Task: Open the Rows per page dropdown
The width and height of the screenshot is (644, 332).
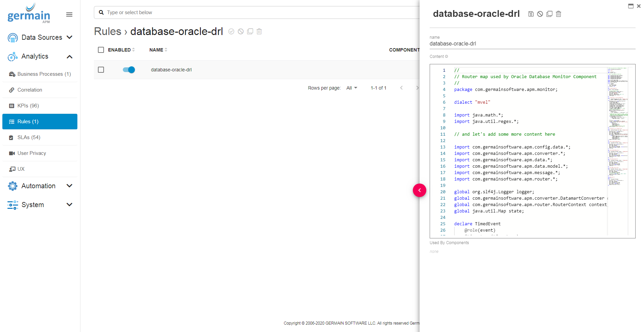Action: click(x=352, y=88)
